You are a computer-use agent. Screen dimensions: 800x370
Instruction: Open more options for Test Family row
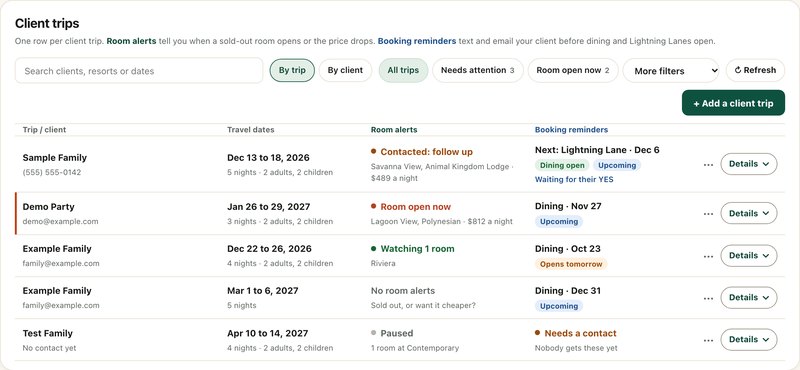click(708, 340)
